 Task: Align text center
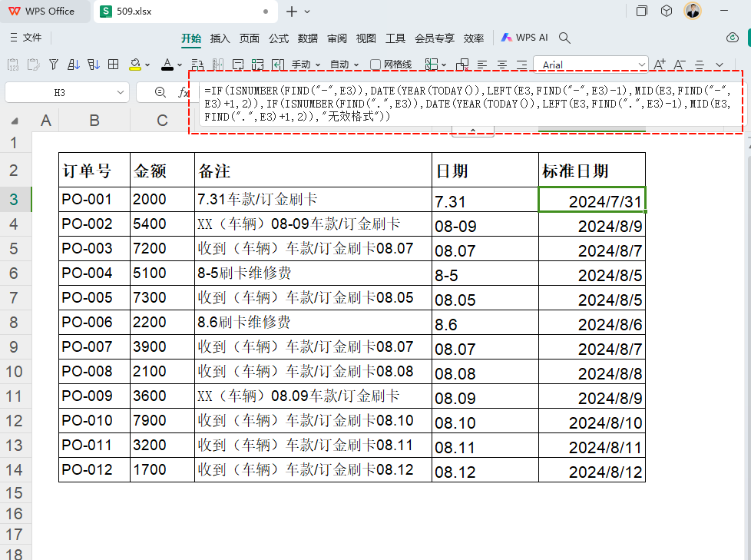coord(502,65)
